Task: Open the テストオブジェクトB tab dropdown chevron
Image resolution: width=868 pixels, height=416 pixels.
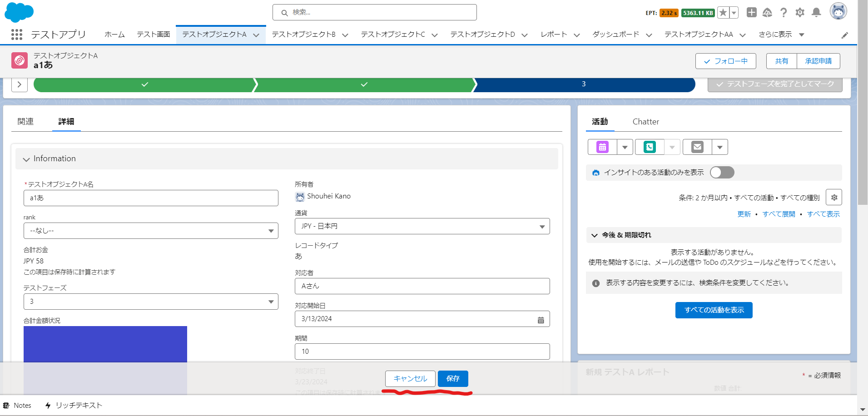Action: click(345, 35)
